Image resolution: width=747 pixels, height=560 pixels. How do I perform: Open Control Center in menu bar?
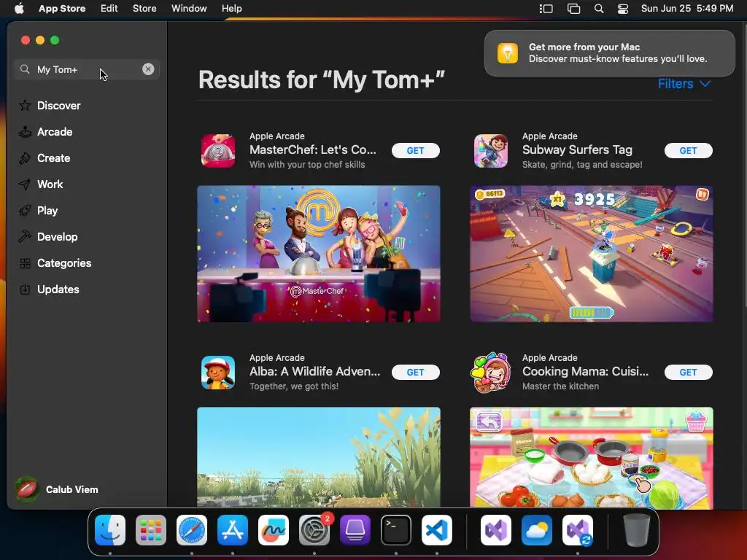point(623,9)
